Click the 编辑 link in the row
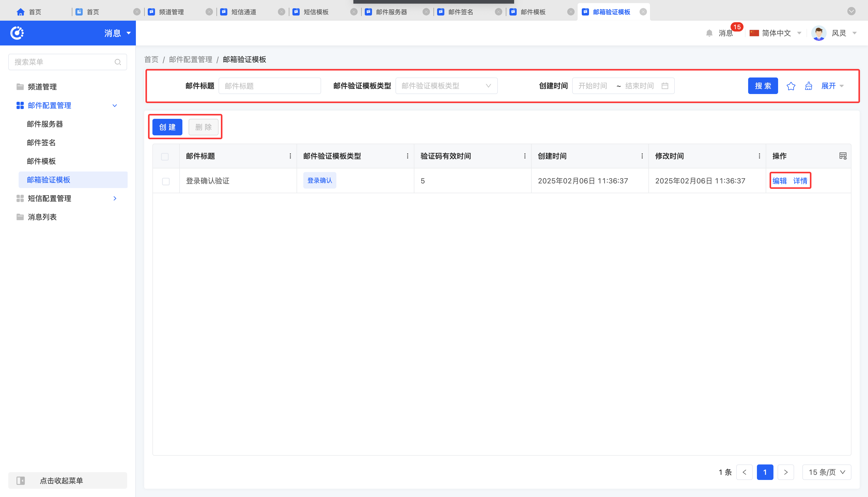Screen dimensions: 868x497 click(x=779, y=181)
